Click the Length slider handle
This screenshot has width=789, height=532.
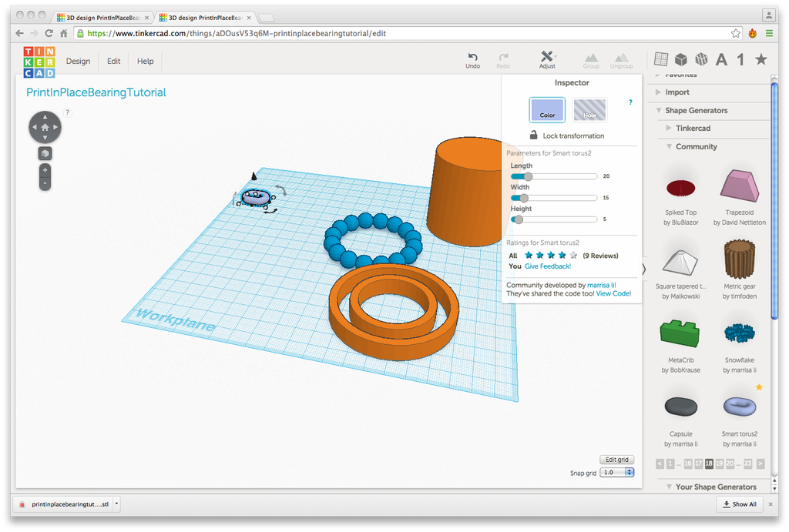[528, 176]
